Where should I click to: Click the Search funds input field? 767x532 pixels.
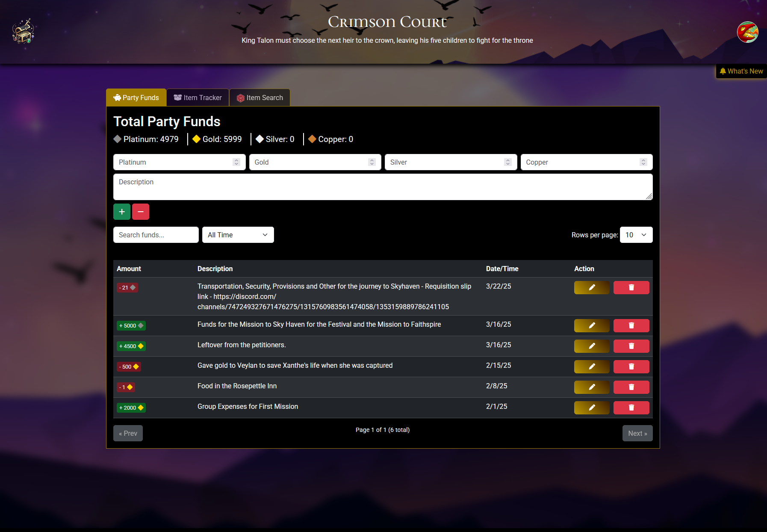(x=156, y=235)
